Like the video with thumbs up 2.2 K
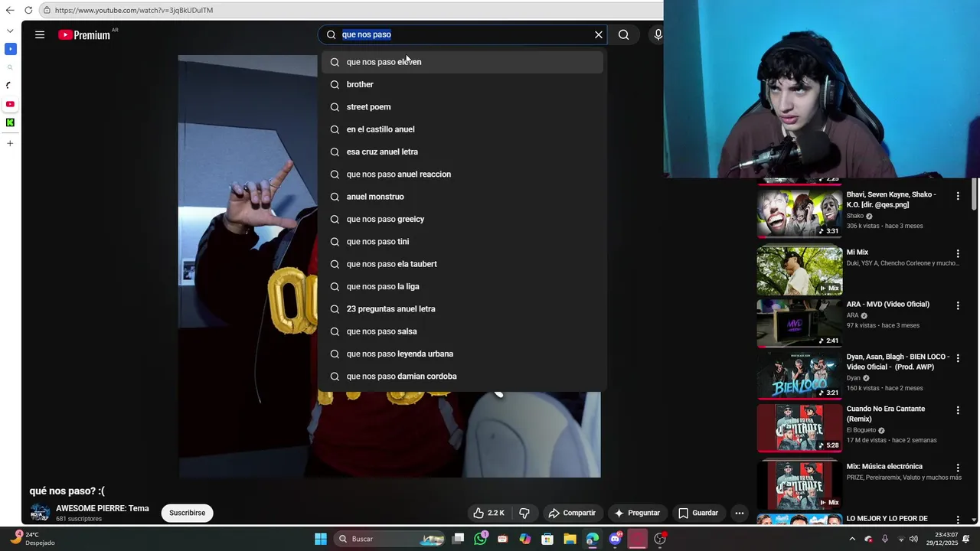 pyautogui.click(x=488, y=513)
